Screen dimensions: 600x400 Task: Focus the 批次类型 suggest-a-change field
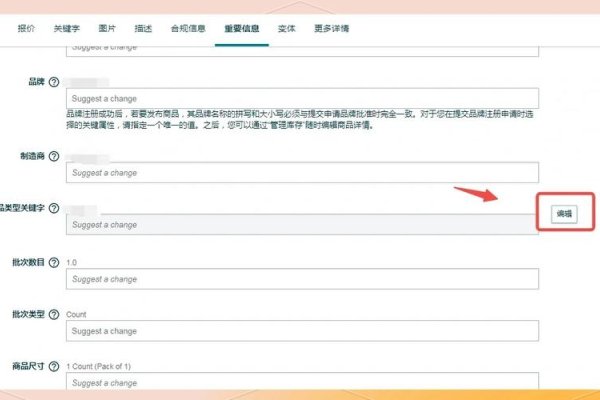tap(302, 331)
